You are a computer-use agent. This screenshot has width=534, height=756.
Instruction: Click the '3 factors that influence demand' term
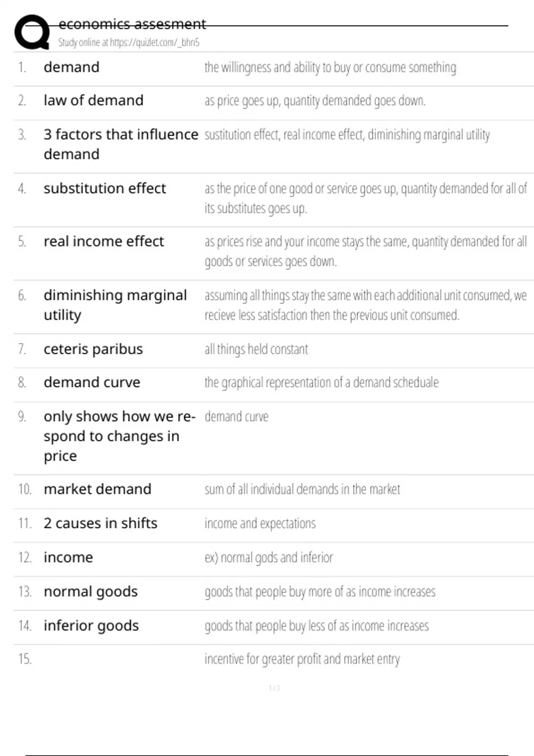[121, 144]
